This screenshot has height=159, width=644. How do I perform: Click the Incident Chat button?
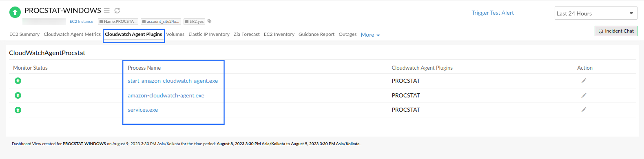click(616, 31)
